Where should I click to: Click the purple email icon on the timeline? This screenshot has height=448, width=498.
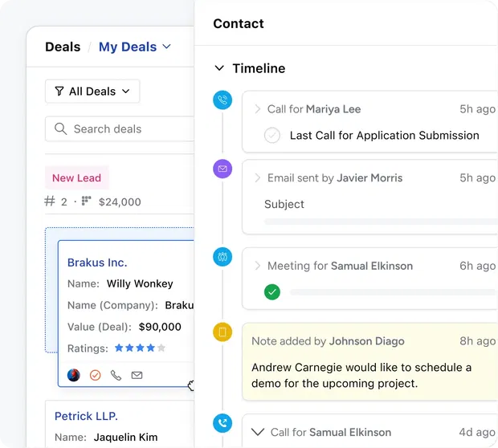(x=222, y=169)
